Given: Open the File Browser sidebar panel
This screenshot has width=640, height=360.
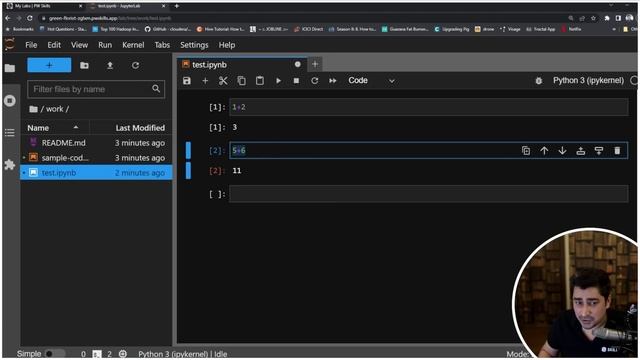Looking at the screenshot, I should coord(10,68).
